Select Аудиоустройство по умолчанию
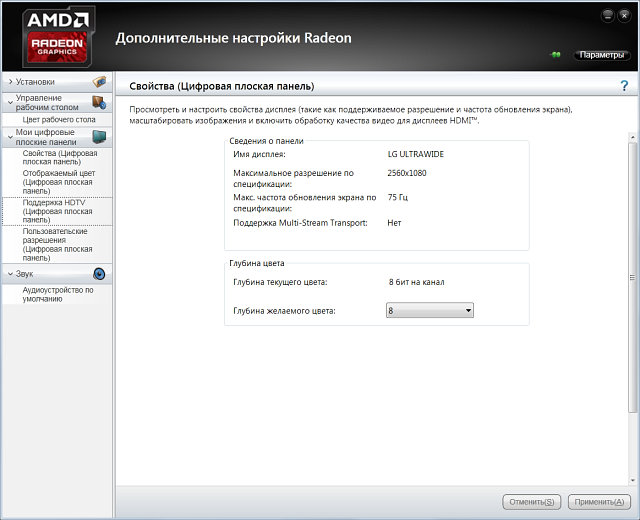The height and width of the screenshot is (520, 640). 59,294
